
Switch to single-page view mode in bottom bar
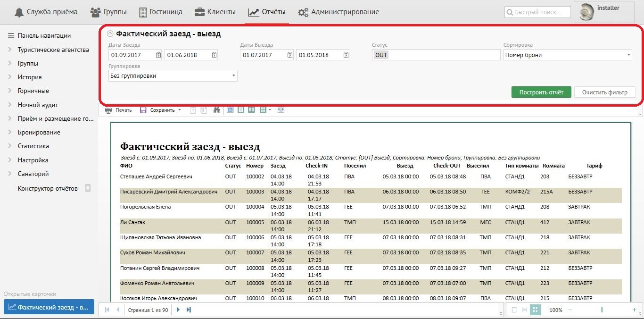coord(514,310)
